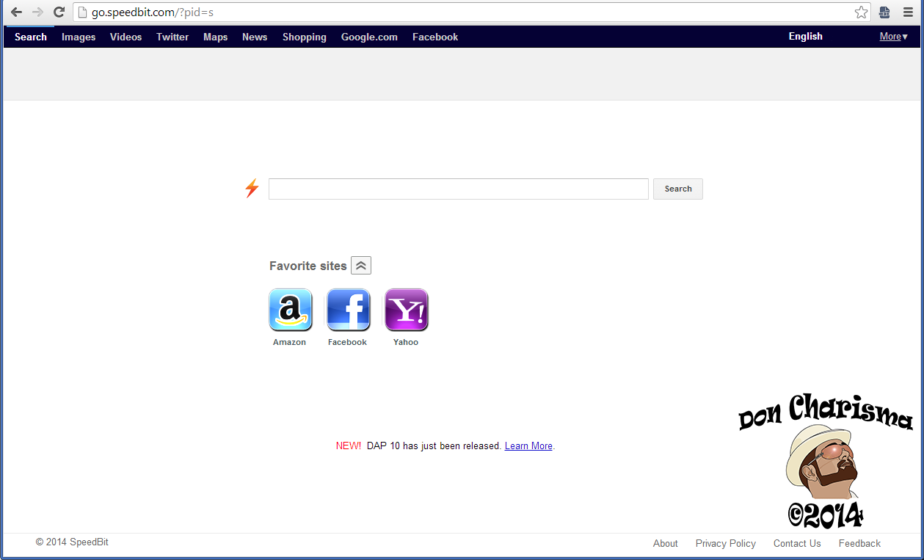
Task: Reload the page with refresh icon
Action: (59, 12)
